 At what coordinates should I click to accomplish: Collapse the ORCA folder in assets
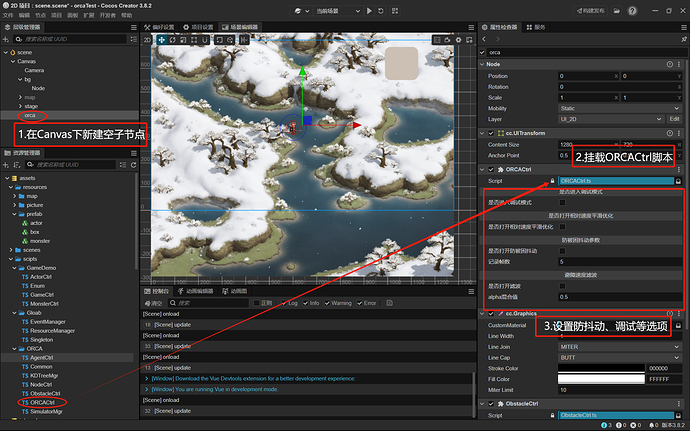(x=15, y=349)
